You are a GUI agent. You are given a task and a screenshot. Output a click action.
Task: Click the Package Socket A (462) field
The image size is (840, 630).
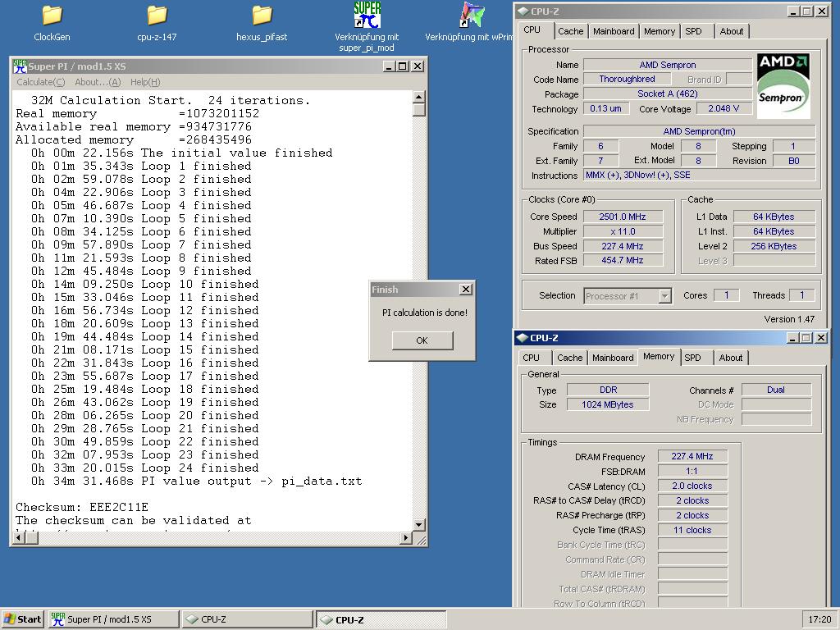[668, 94]
